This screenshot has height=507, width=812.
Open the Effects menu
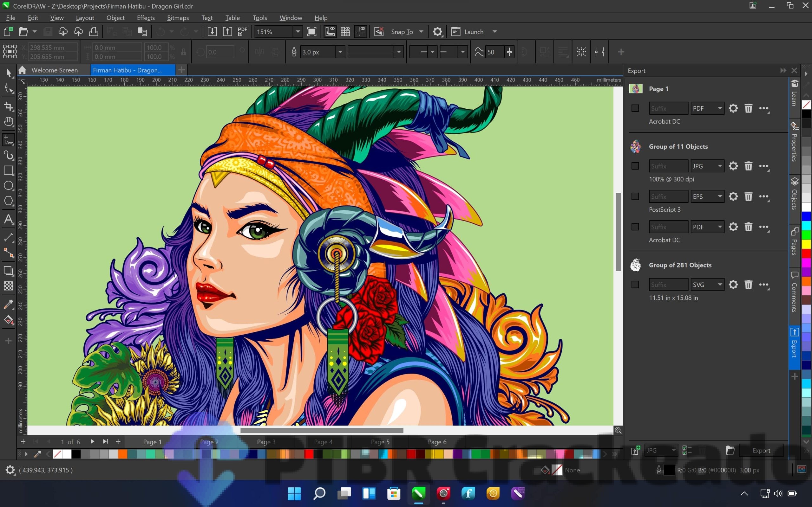tap(145, 17)
